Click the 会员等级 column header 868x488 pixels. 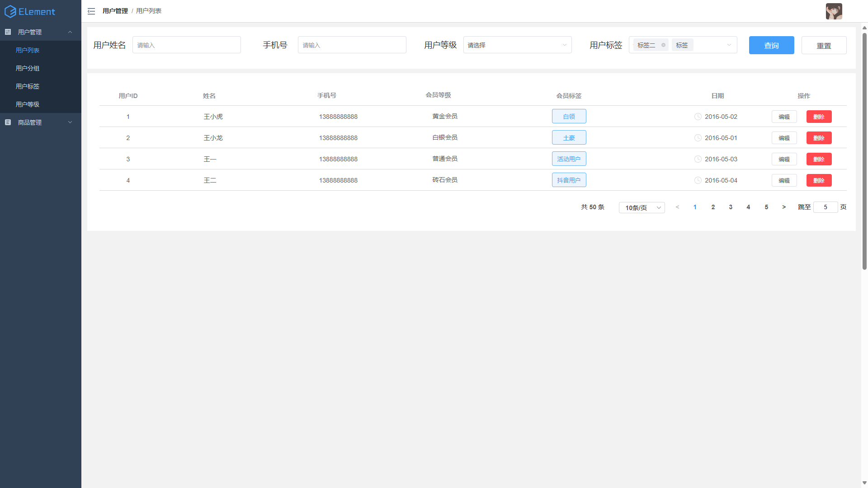[x=438, y=95]
